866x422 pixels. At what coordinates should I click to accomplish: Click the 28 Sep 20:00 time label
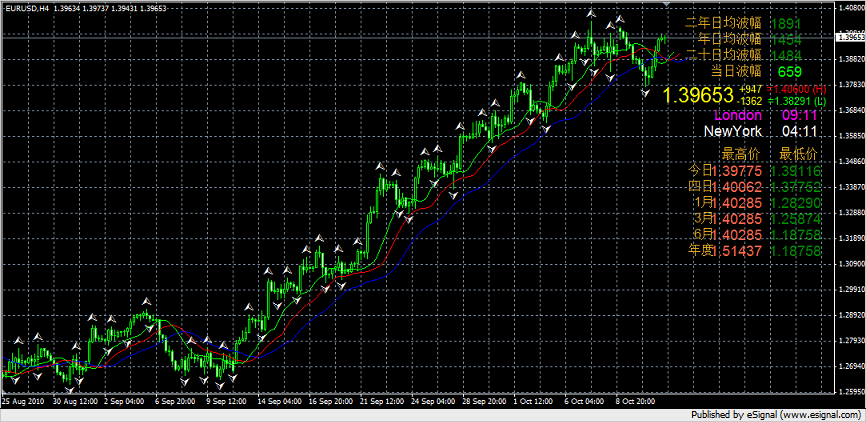point(485,402)
